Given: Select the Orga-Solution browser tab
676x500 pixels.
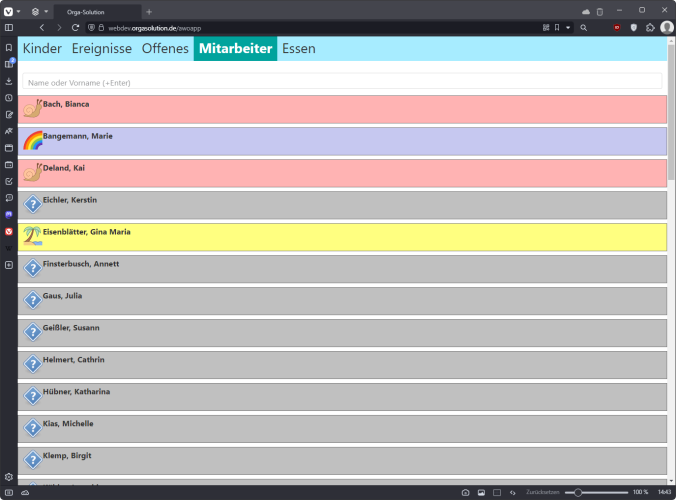Looking at the screenshot, I should click(97, 12).
